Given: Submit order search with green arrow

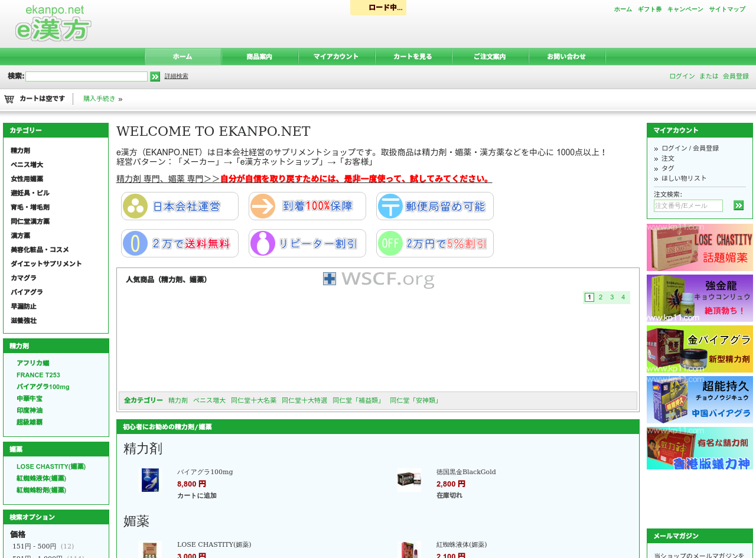Looking at the screenshot, I should [738, 205].
